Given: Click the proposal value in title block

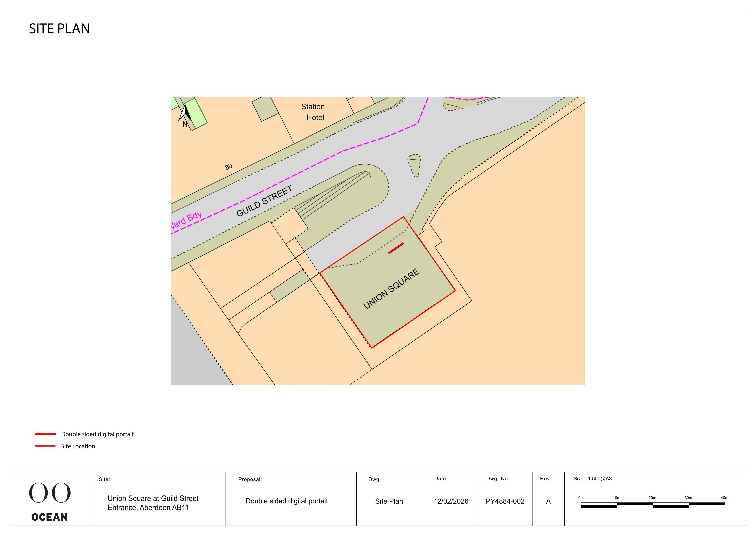Looking at the screenshot, I should [287, 501].
